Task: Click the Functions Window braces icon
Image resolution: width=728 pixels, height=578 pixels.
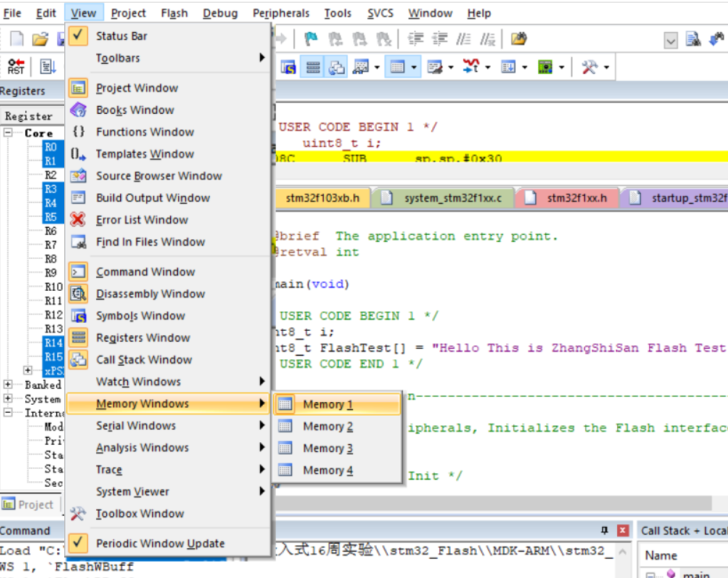Action: pyautogui.click(x=78, y=132)
